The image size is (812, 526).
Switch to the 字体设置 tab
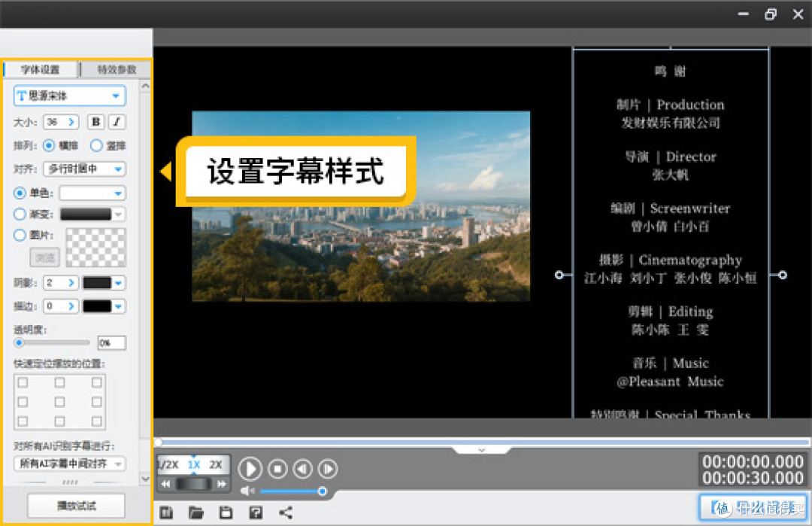(41, 69)
